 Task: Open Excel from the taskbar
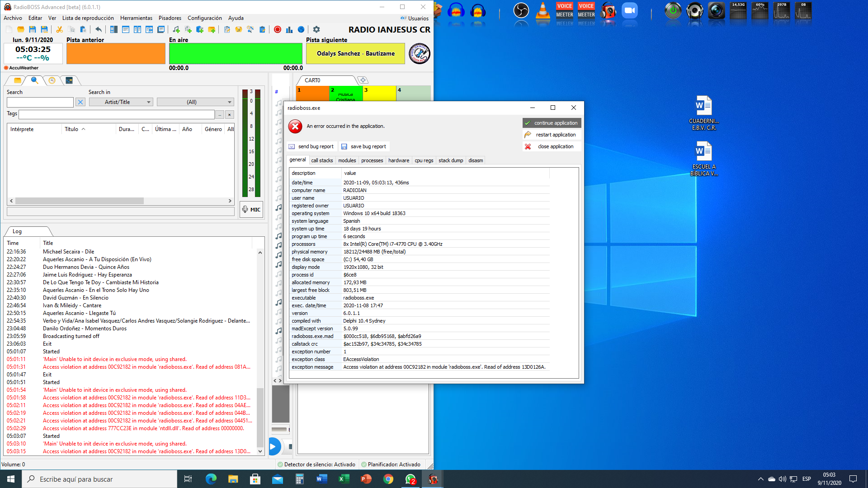click(344, 479)
